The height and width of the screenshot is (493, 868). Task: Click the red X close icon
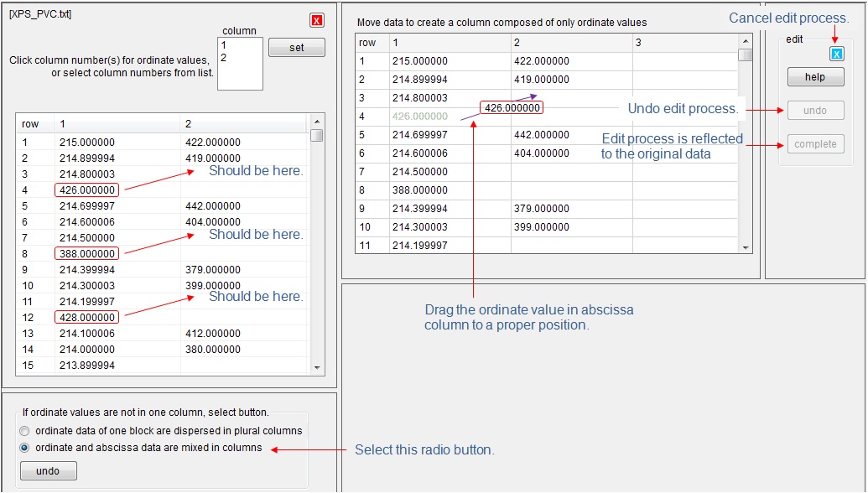tap(316, 21)
